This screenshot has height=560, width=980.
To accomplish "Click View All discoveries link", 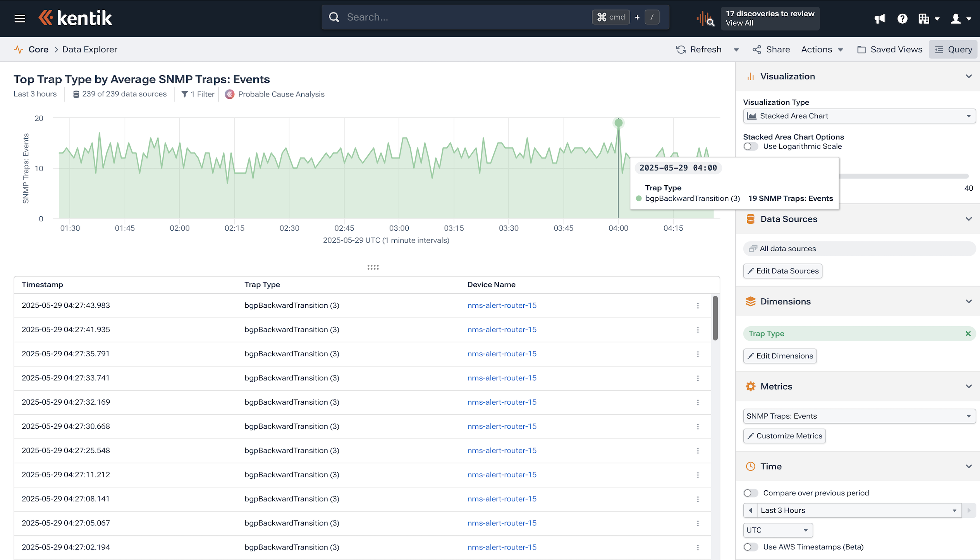I will pos(739,23).
